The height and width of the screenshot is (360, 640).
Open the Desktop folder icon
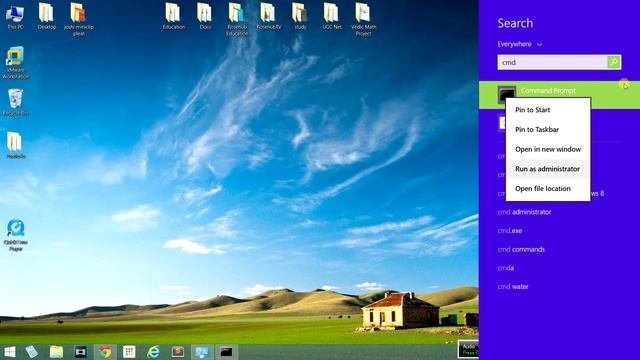[47, 16]
